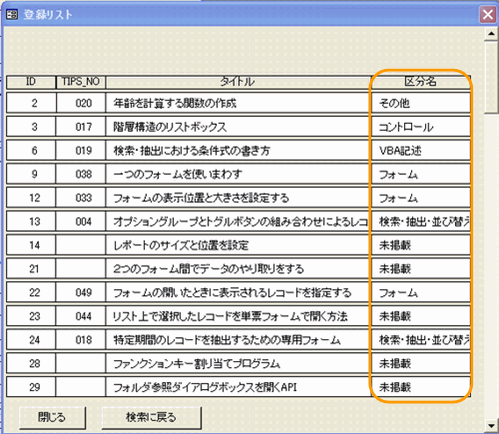Click the 閉じる button

tap(52, 418)
